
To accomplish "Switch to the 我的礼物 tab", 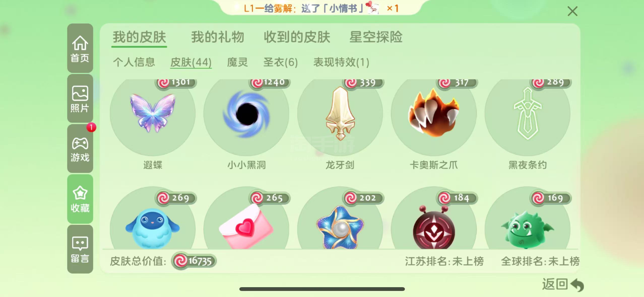I will [218, 37].
